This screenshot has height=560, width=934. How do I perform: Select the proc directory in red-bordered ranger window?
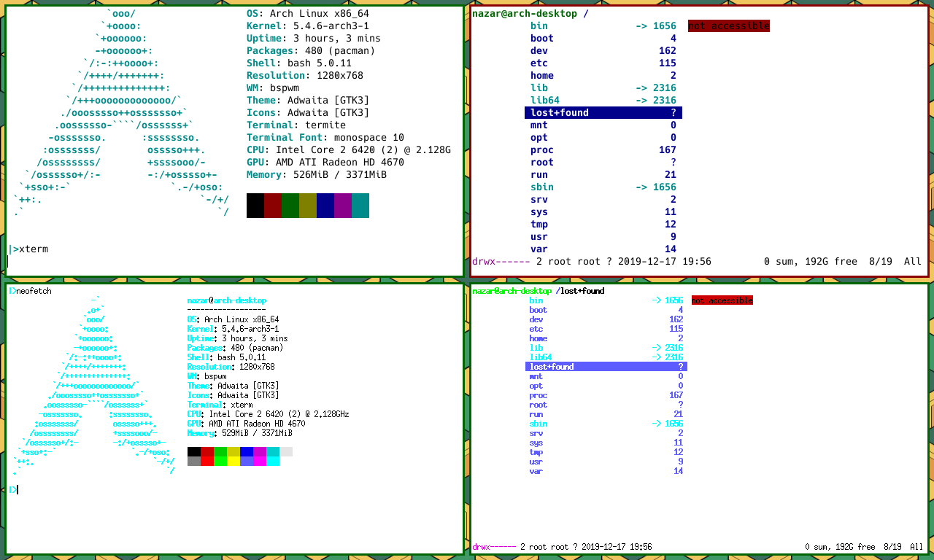[603, 150]
